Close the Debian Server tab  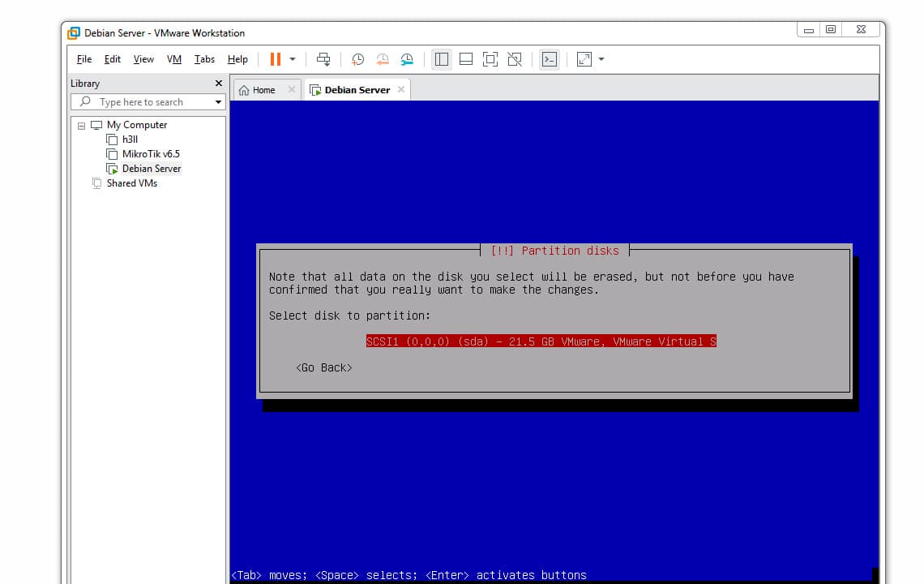[401, 90]
